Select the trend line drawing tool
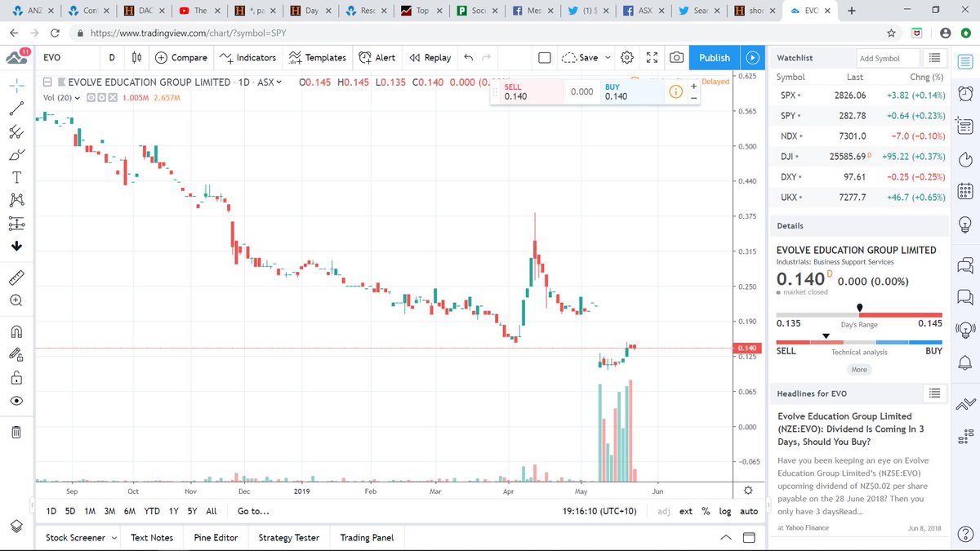980x551 pixels. click(16, 108)
